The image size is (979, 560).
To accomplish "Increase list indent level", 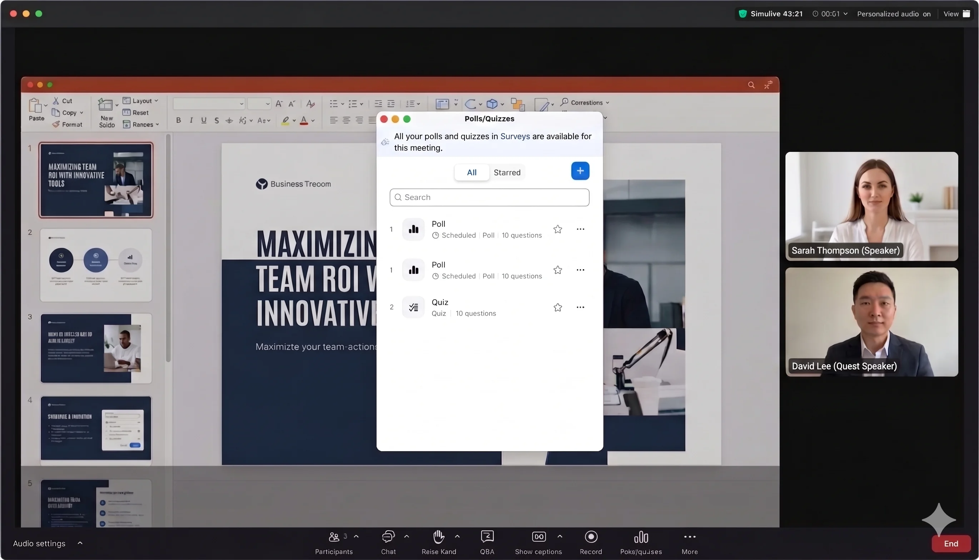I will 391,104.
